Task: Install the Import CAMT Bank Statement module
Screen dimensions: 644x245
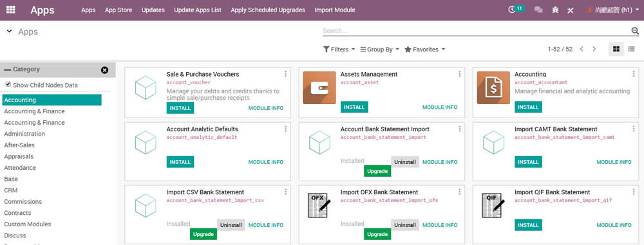Action: (x=529, y=162)
